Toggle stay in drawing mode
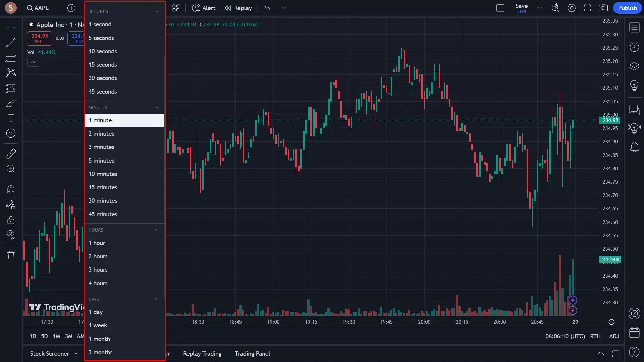 [x=11, y=205]
